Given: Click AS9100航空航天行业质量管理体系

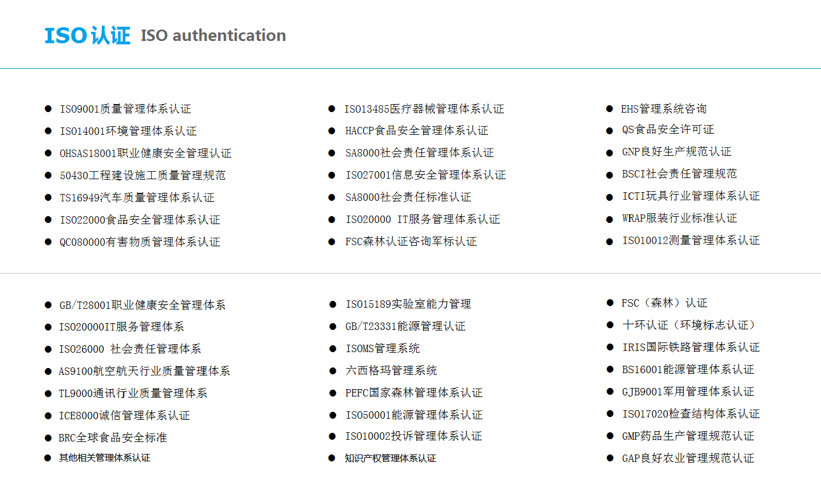Looking at the screenshot, I should tap(144, 371).
